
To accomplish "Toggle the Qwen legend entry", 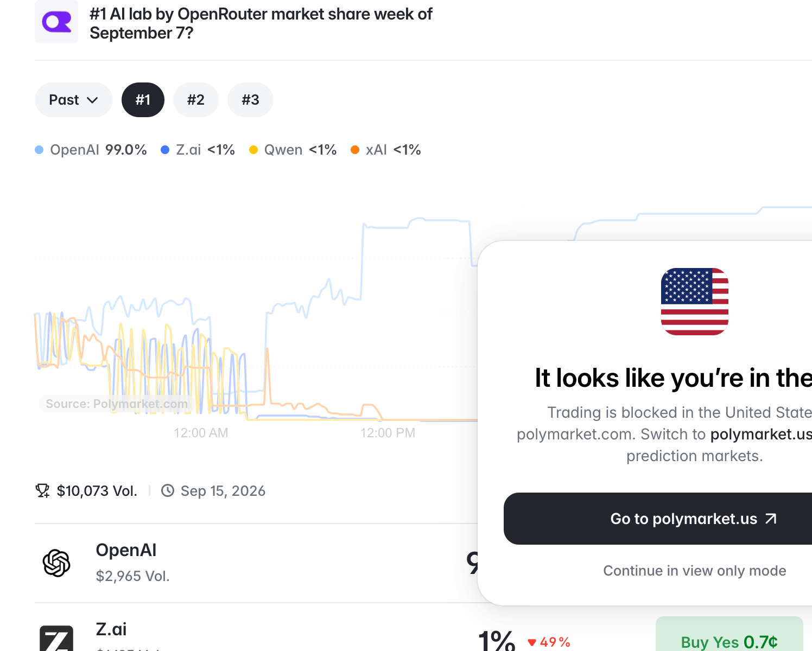I will [293, 150].
